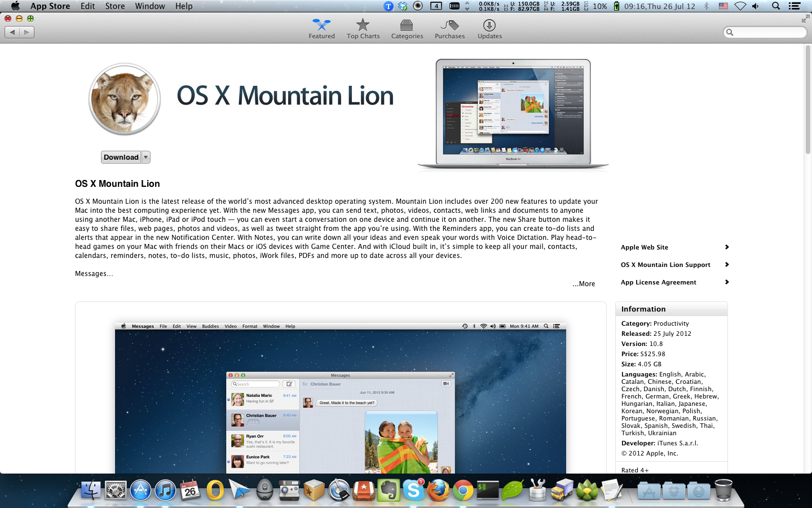Image resolution: width=812 pixels, height=508 pixels.
Task: Open TextEdit from the Dock
Action: [612, 489]
